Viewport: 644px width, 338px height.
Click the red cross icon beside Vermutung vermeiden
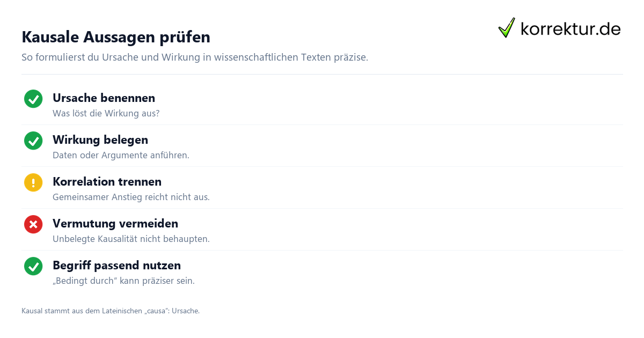(x=33, y=224)
